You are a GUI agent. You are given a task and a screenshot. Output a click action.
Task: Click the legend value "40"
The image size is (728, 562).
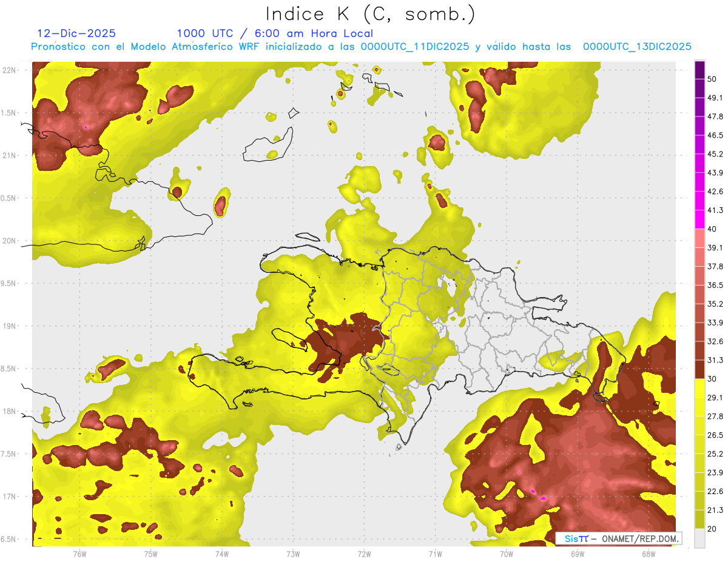coord(712,229)
